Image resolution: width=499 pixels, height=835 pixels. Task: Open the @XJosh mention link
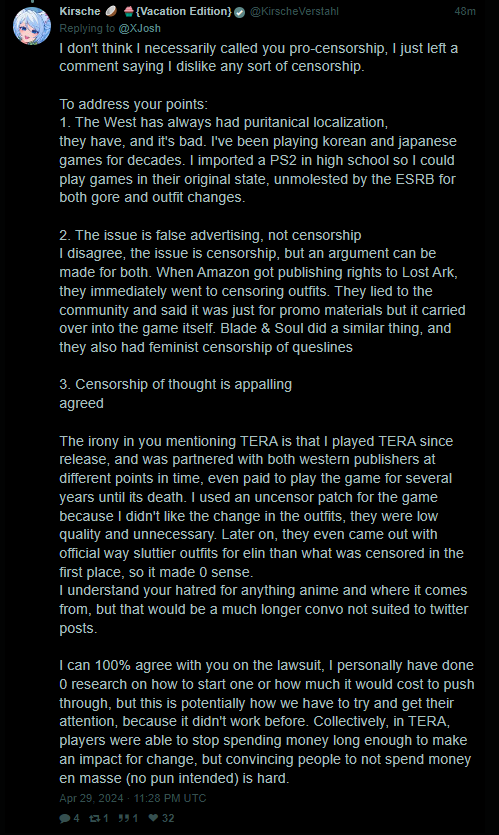tap(140, 28)
